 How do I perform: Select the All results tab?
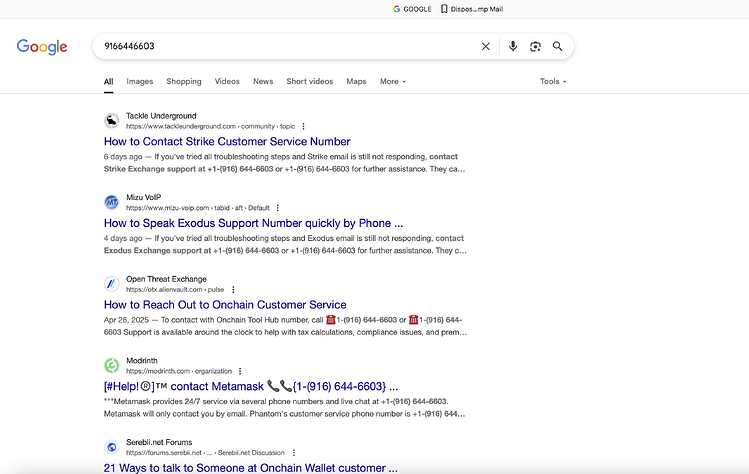click(x=108, y=81)
